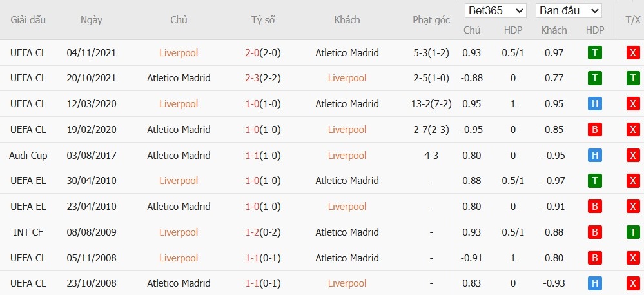Open the Ban đầu odds-type dropdown
The image size is (644, 295).
point(569,10)
